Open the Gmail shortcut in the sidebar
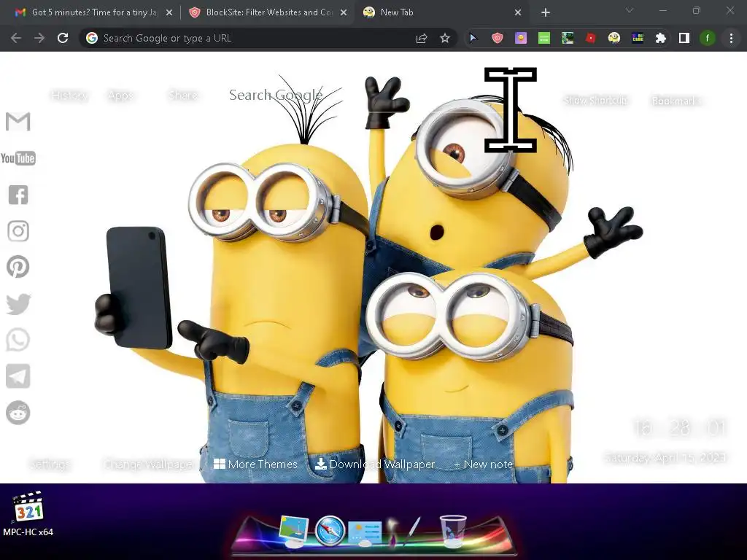Image resolution: width=747 pixels, height=560 pixels. pos(18,122)
